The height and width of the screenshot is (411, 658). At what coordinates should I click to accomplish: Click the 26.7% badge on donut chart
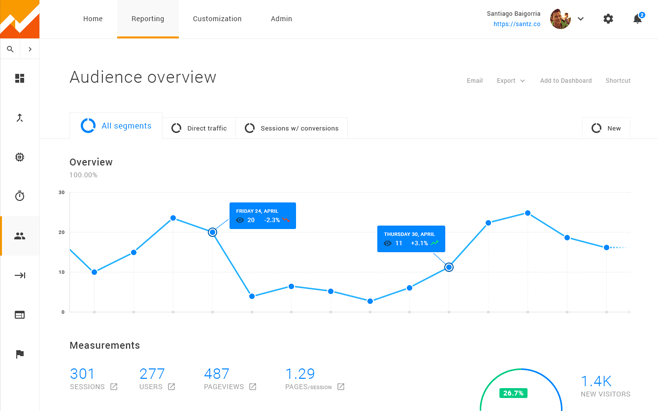coord(513,393)
